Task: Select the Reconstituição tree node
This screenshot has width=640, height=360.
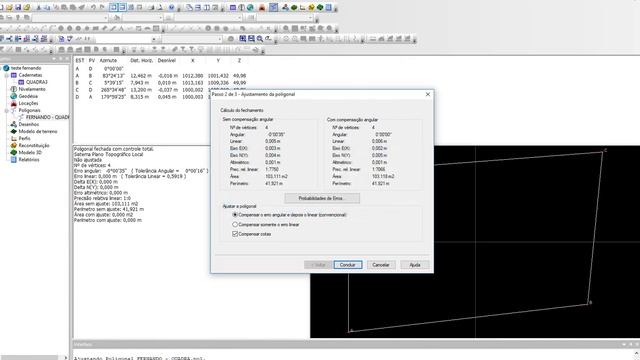Action: tap(34, 145)
